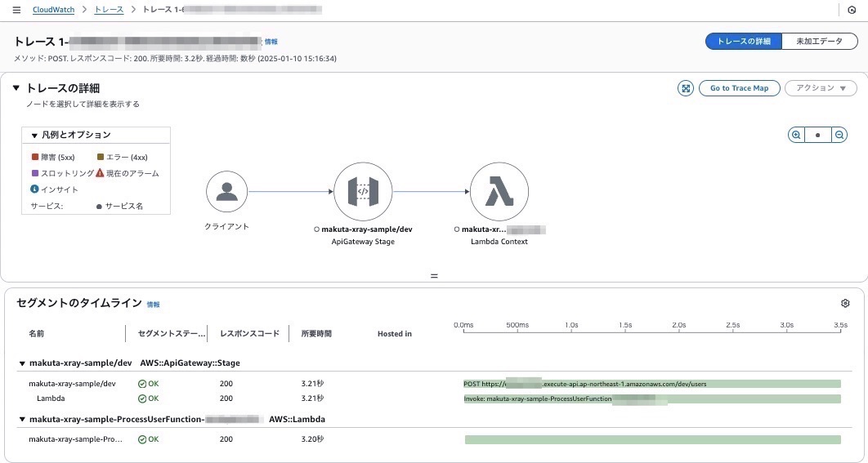Select the ApiGateway Stage node icon
868x463 pixels.
(363, 191)
